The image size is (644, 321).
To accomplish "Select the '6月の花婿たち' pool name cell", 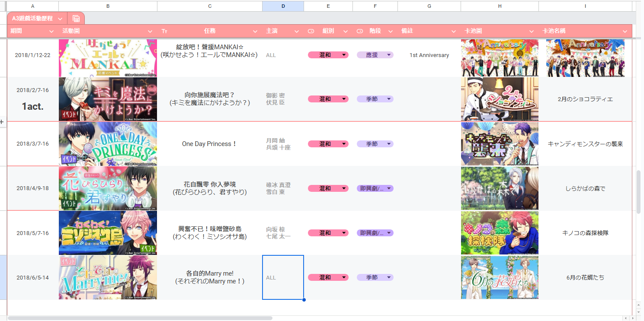I will pos(585,277).
